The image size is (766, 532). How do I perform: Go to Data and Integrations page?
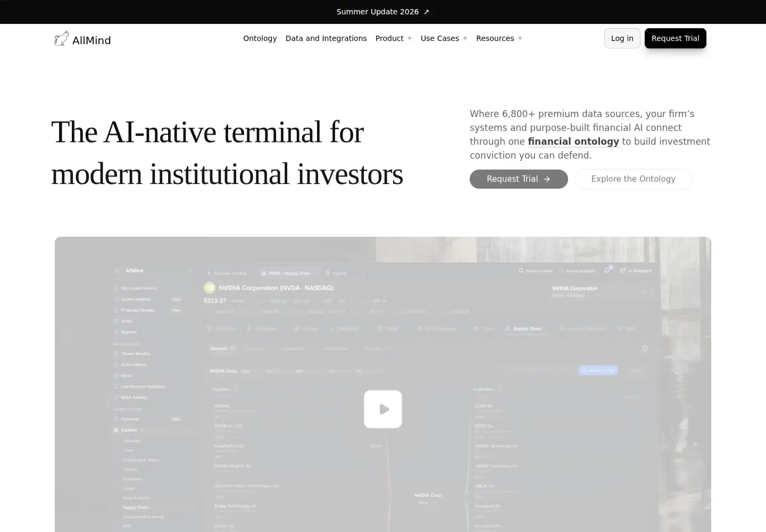(326, 38)
